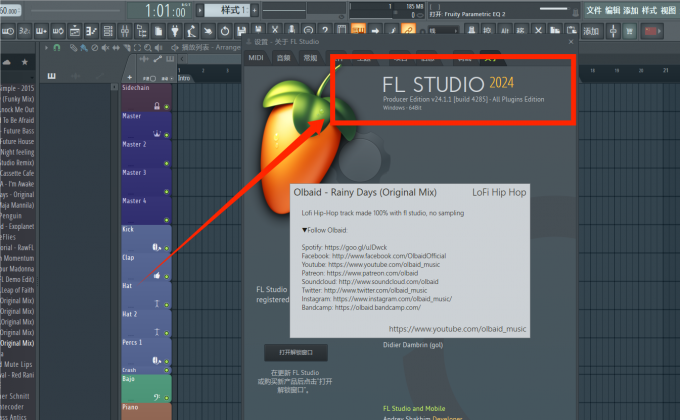Save the project with floppy disk icon
The image size is (680, 420).
pyautogui.click(x=241, y=31)
